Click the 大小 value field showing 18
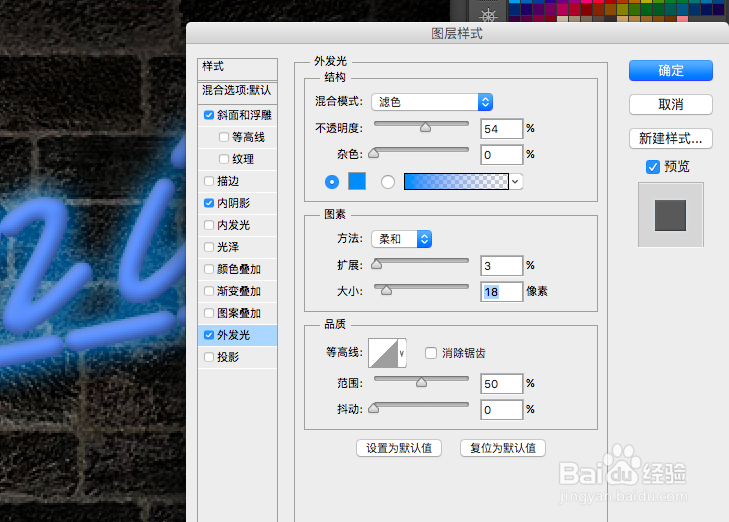Image resolution: width=729 pixels, height=522 pixels. [501, 292]
